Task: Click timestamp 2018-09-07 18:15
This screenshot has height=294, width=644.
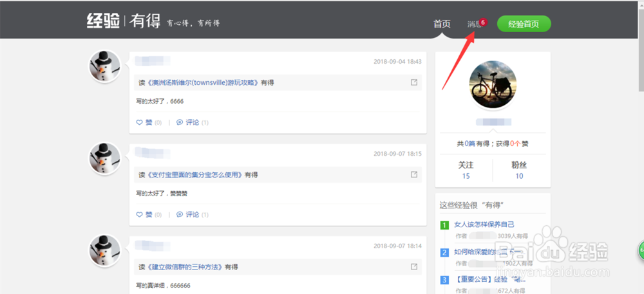Action: click(397, 154)
